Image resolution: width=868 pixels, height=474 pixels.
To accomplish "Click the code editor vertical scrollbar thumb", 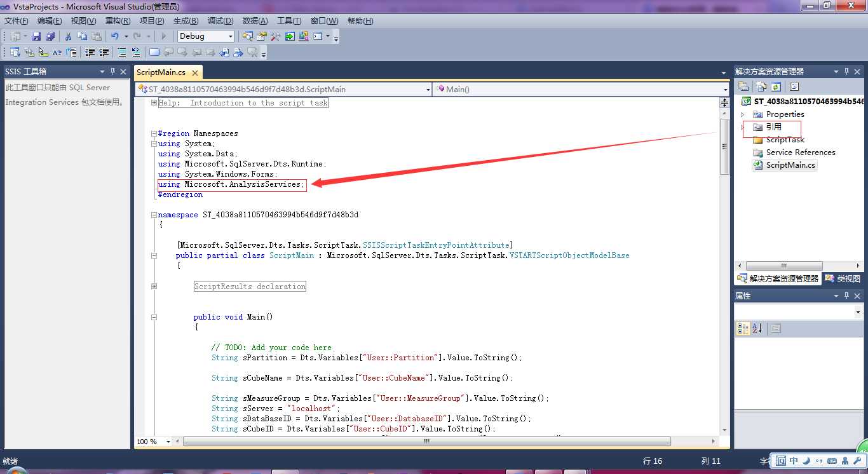I will pyautogui.click(x=724, y=147).
